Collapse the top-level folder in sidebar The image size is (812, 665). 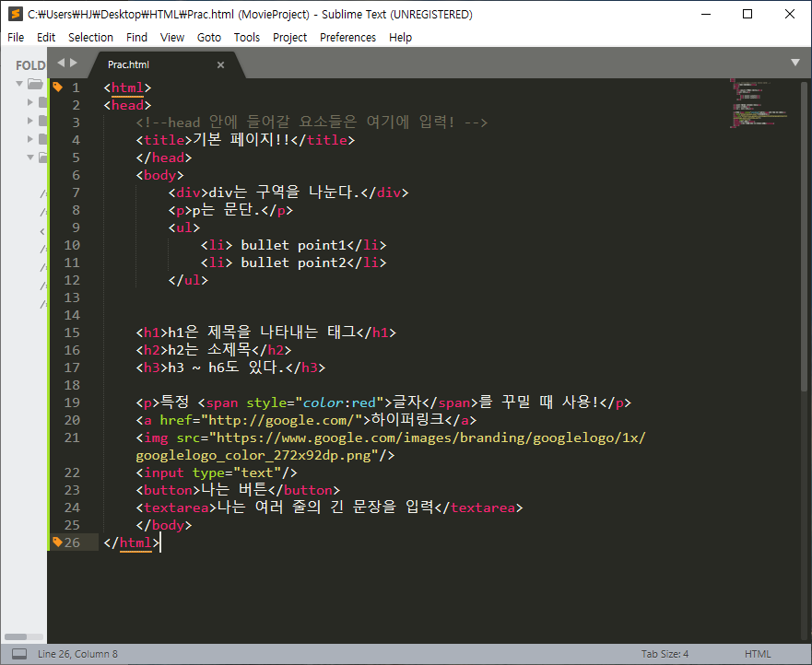(19, 83)
